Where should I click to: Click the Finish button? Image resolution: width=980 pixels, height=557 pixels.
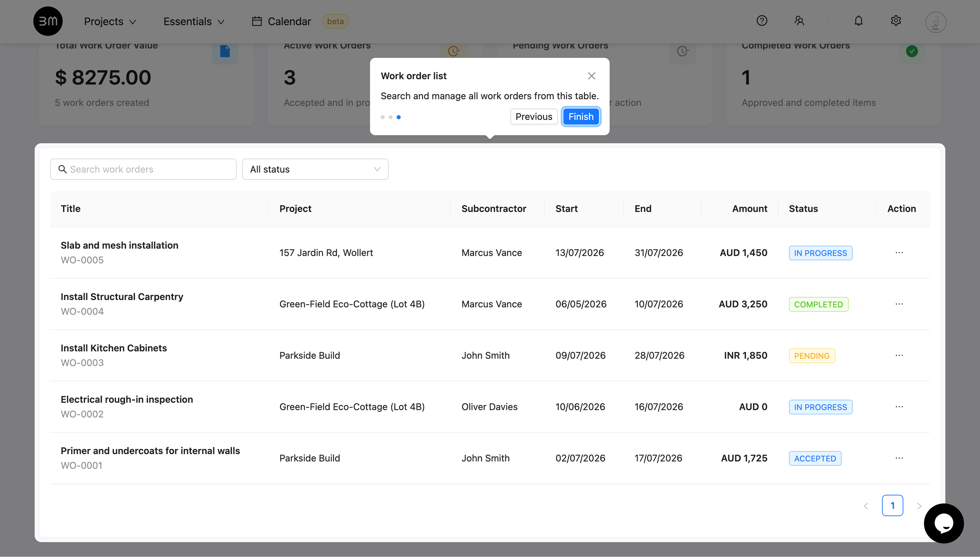pyautogui.click(x=581, y=117)
